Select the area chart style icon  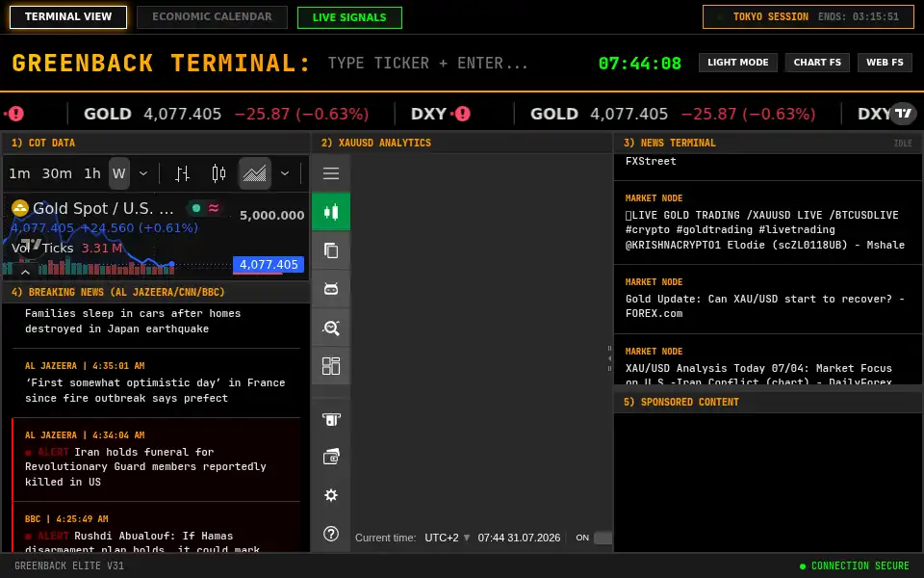[x=254, y=173]
